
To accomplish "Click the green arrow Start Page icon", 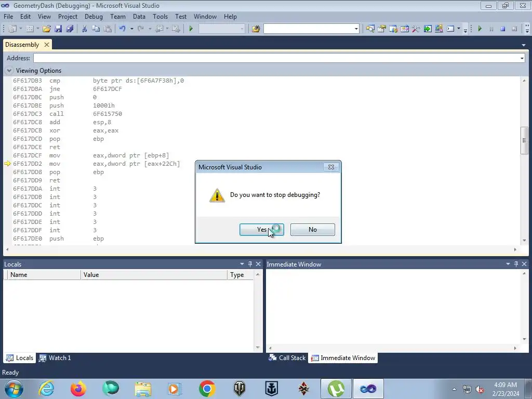I will pyautogui.click(x=428, y=29).
